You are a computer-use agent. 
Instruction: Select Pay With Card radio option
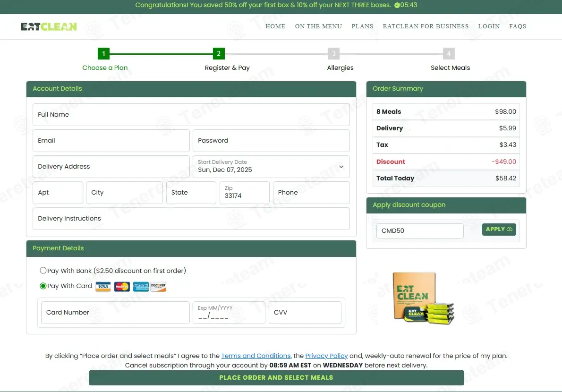(43, 286)
